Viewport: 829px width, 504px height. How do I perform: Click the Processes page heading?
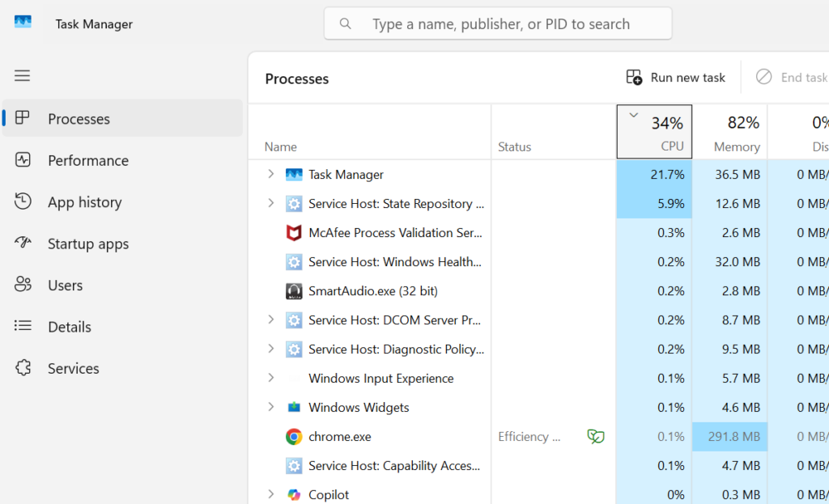point(296,78)
